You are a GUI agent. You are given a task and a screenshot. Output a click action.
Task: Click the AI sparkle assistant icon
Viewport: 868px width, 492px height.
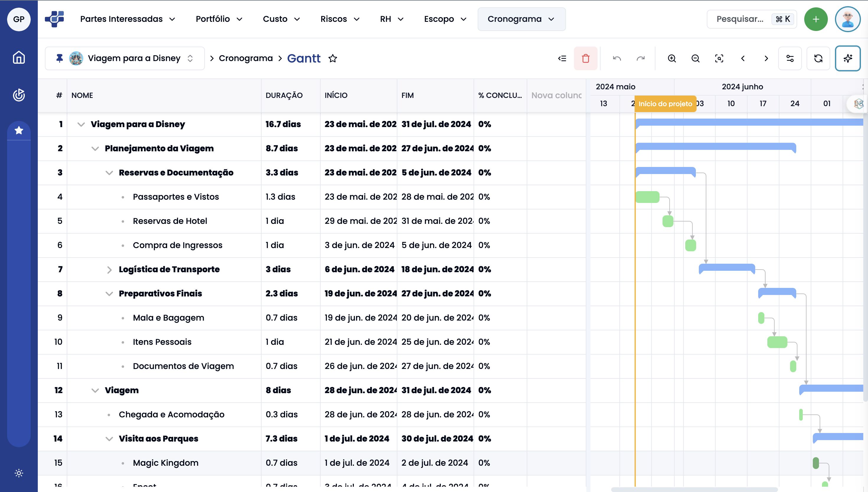(x=847, y=58)
